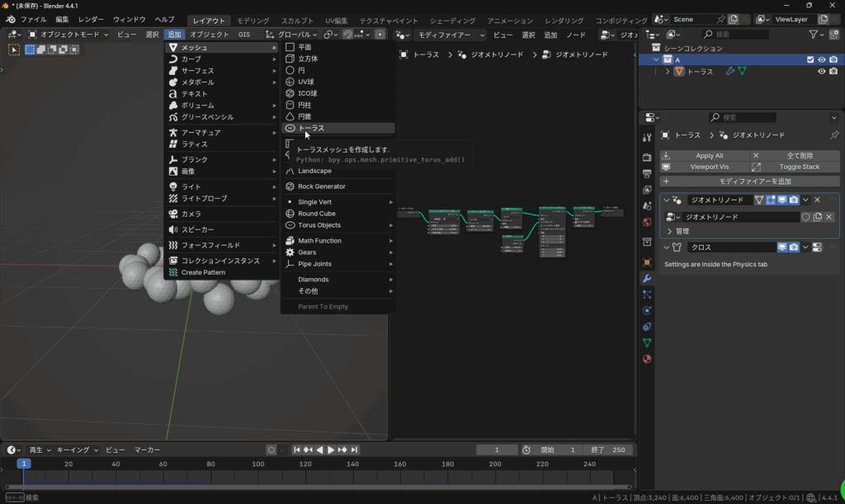
Task: Add a UV球 mesh
Action: 338,82
